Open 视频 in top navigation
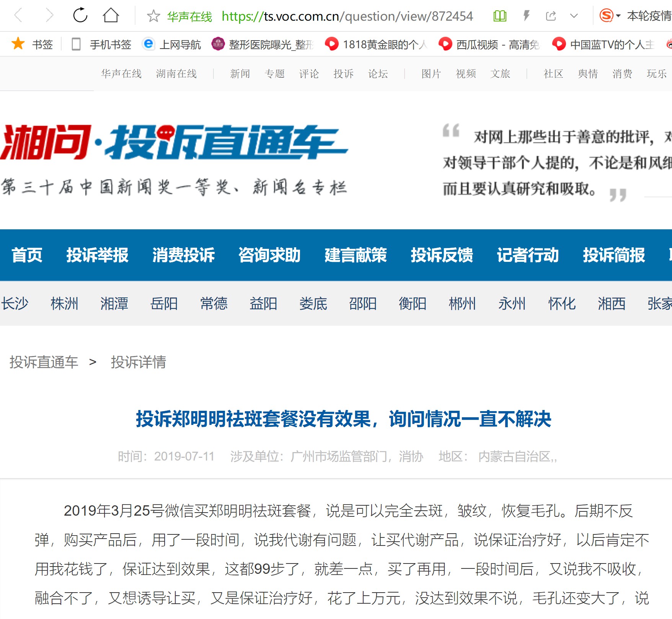Viewport: 672px width, 619px height. click(466, 73)
